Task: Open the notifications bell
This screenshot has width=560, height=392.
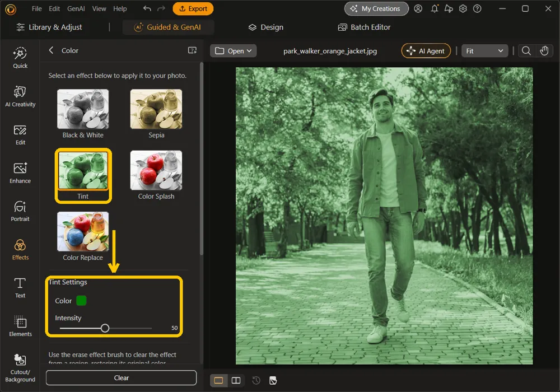Action: click(435, 8)
